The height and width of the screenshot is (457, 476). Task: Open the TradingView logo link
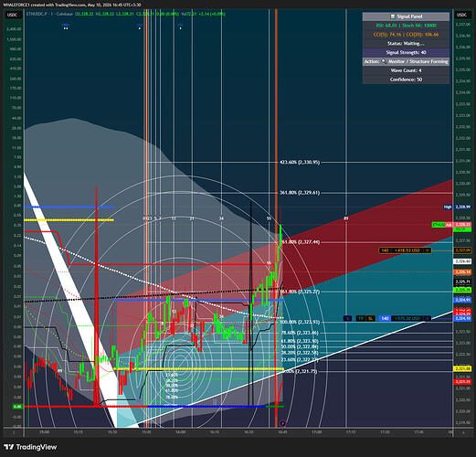click(31, 447)
